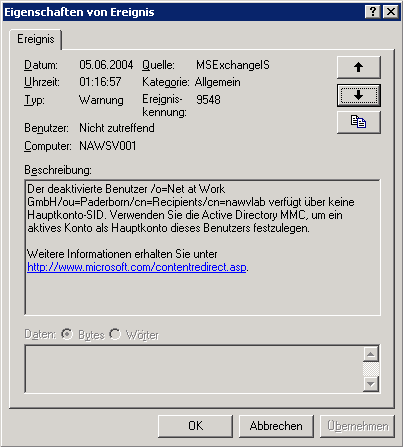403x447 pixels.
Task: Confirm with the OK button
Action: 195,426
